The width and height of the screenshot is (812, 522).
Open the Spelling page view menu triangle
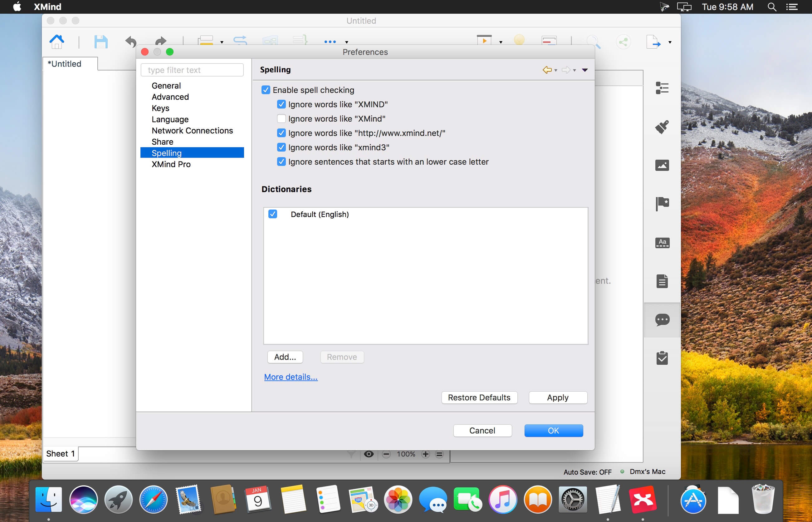585,70
